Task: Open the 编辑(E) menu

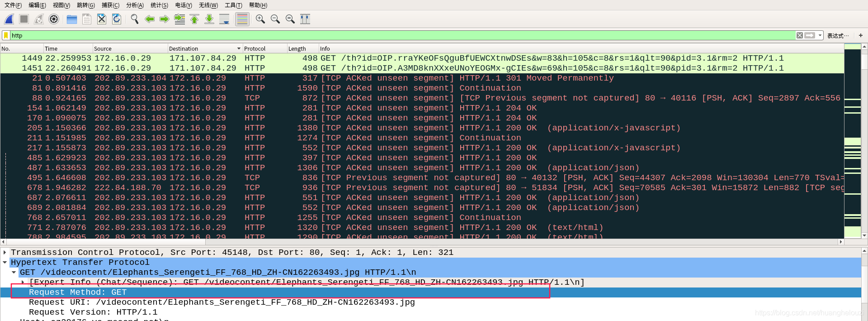Action: (37, 5)
